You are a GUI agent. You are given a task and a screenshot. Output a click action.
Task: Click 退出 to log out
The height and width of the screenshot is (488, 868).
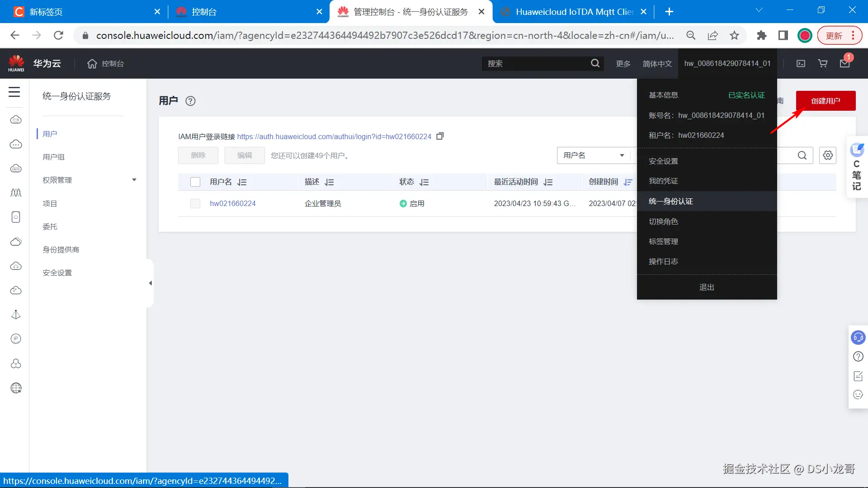pos(707,287)
